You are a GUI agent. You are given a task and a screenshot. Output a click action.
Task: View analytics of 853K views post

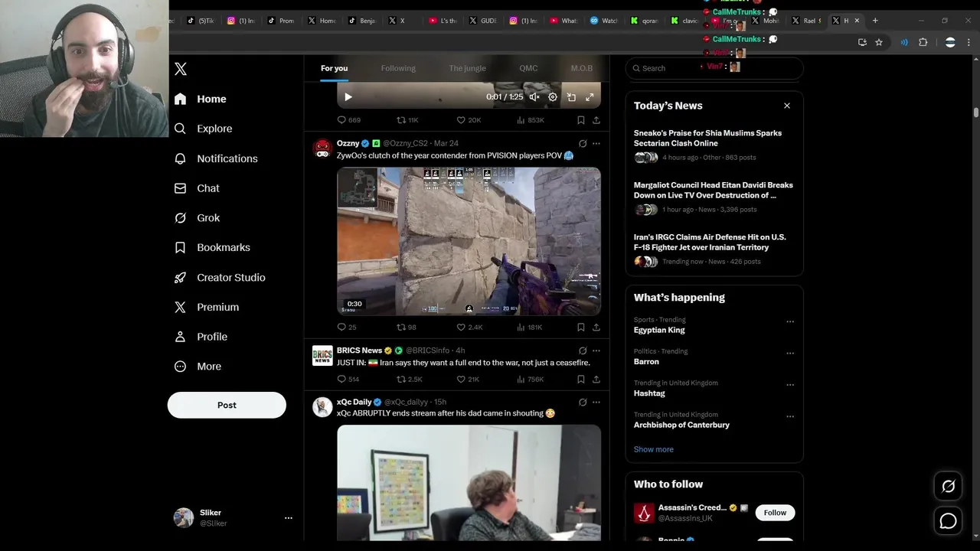[x=531, y=120]
